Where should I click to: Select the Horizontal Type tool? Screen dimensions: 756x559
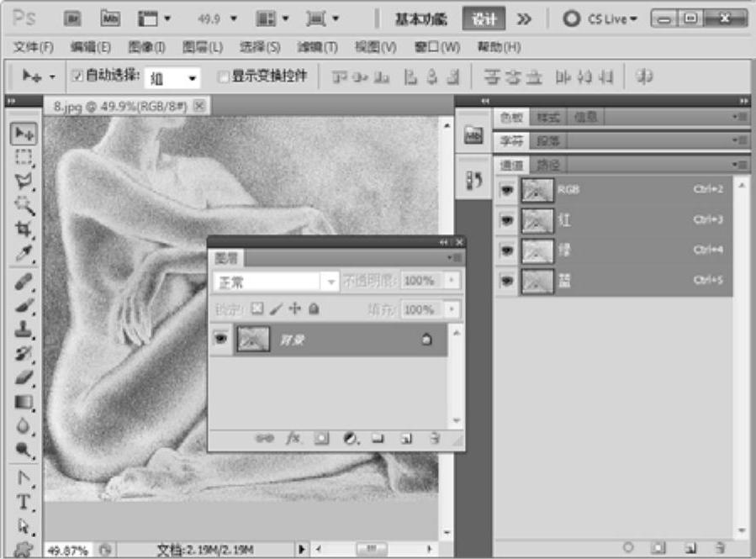pyautogui.click(x=24, y=503)
